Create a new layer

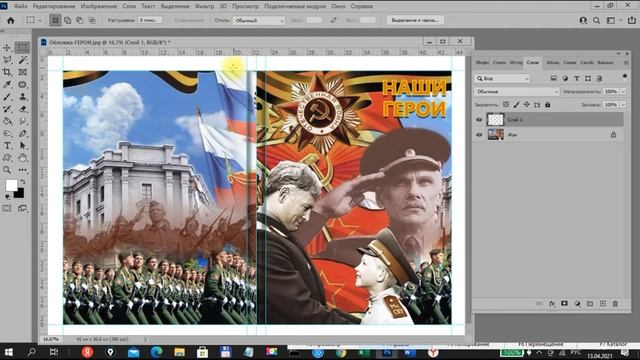pos(603,304)
